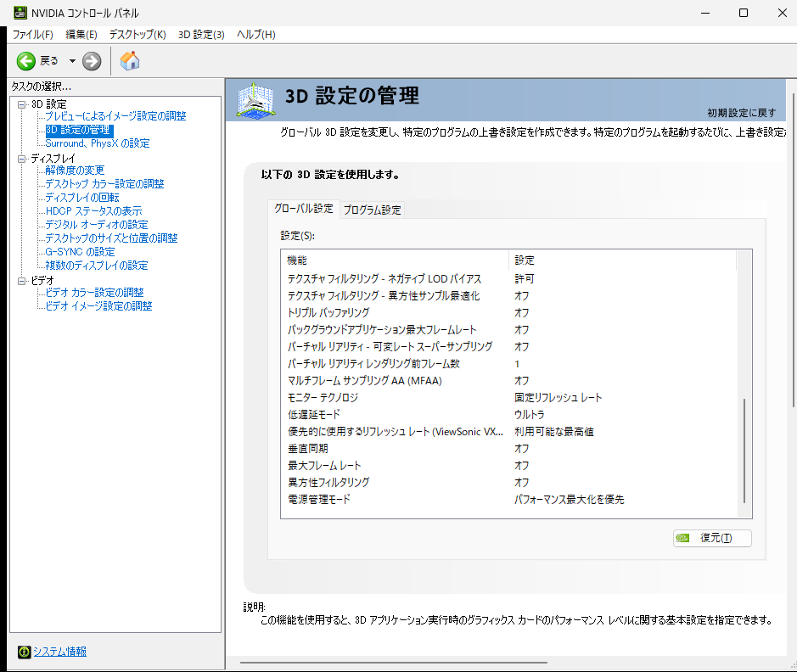Open the Back button history dropdown arrow
797x672 pixels.
[72, 61]
